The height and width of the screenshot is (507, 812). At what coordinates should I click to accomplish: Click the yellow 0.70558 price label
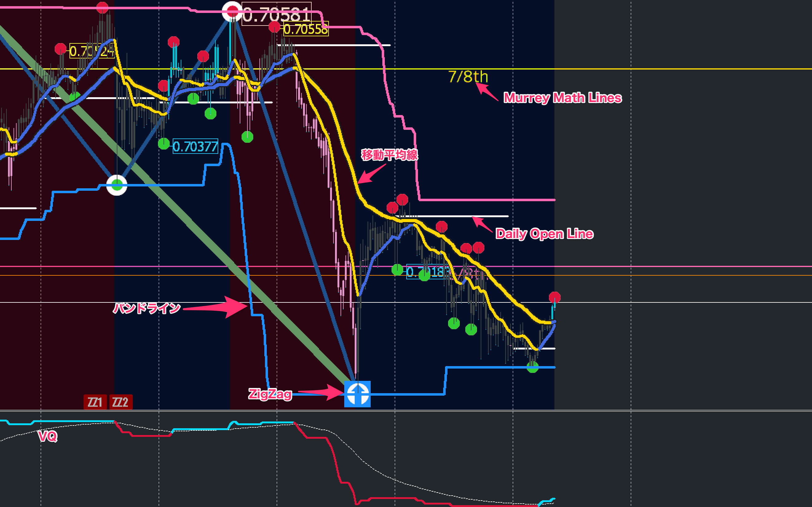pyautogui.click(x=306, y=29)
